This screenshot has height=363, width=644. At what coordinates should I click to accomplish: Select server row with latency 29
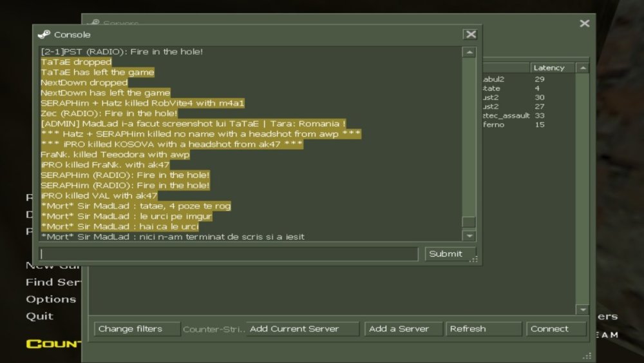528,79
